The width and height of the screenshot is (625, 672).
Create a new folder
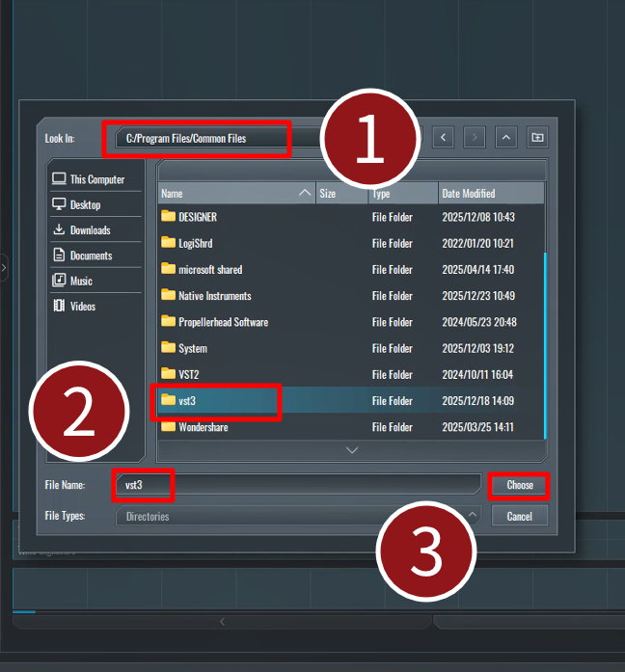tap(537, 138)
